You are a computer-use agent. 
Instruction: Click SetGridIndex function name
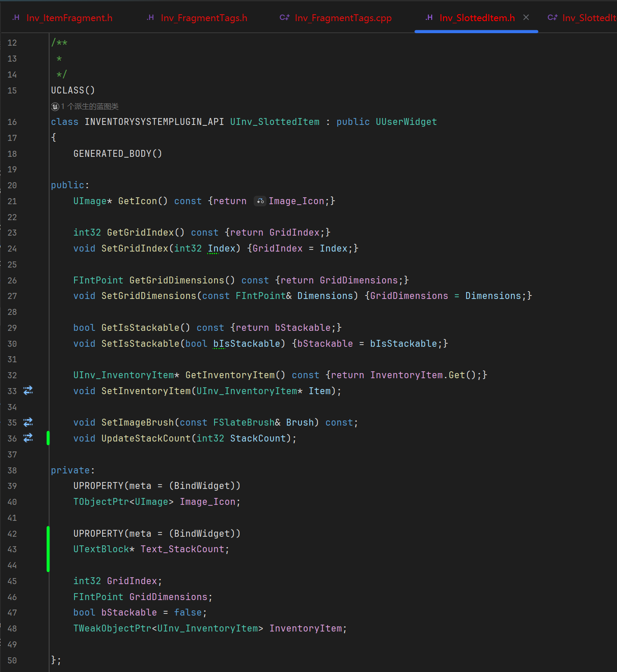tap(135, 249)
